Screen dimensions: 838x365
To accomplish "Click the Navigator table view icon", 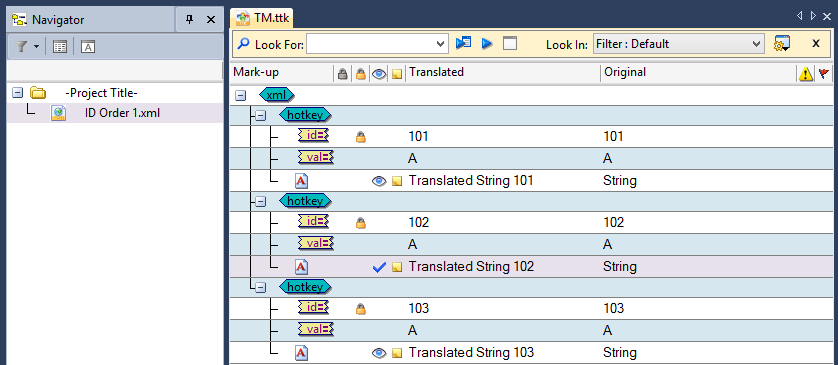I will [x=60, y=47].
